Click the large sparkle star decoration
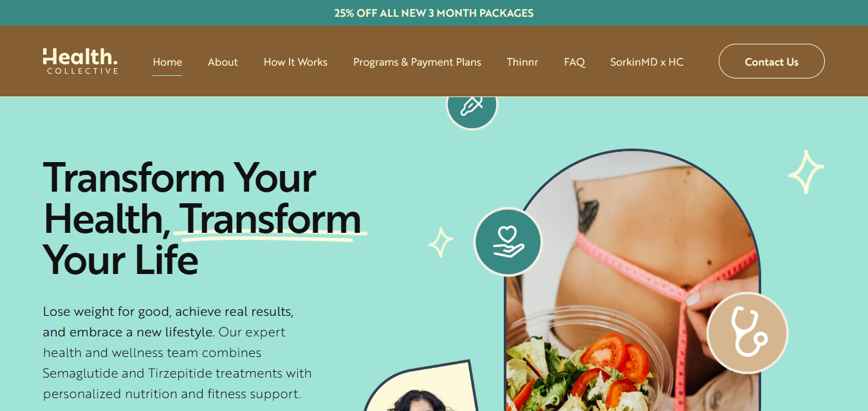The image size is (868, 411). pyautogui.click(x=806, y=172)
